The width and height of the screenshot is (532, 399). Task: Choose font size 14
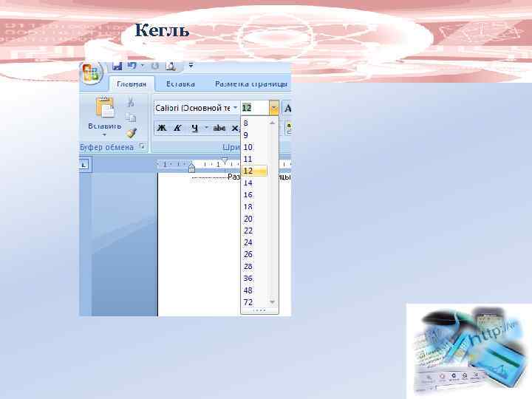click(x=254, y=183)
